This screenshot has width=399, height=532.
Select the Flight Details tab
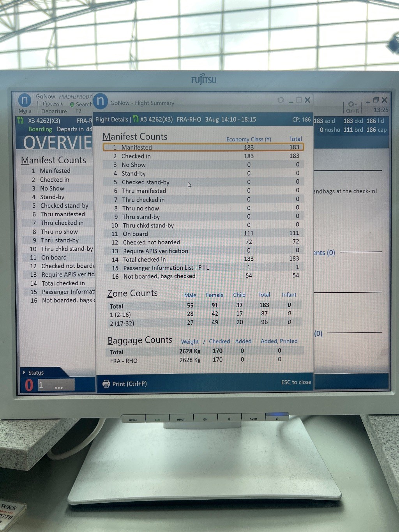111,119
